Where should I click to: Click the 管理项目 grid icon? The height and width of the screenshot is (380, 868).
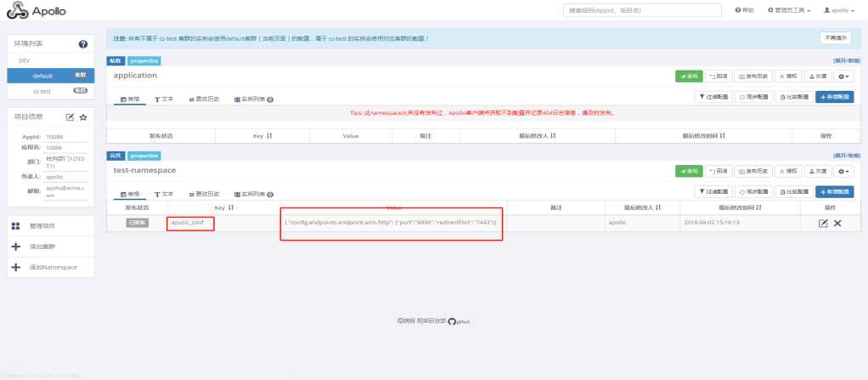tap(15, 226)
